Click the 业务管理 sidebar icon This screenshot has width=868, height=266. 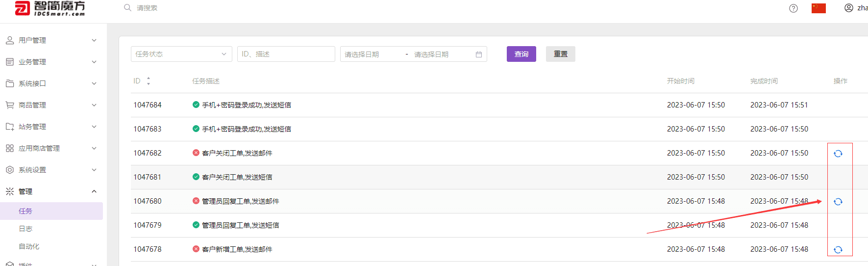click(10, 62)
